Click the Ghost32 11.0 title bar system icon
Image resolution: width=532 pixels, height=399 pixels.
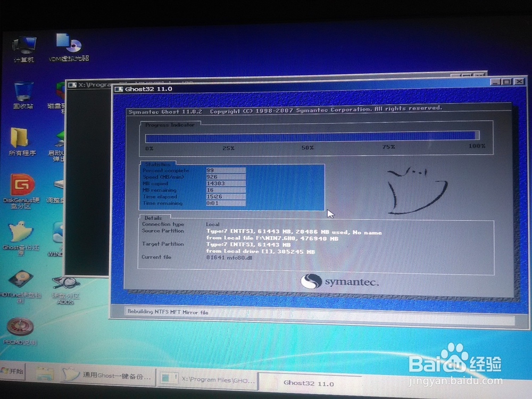pyautogui.click(x=119, y=89)
